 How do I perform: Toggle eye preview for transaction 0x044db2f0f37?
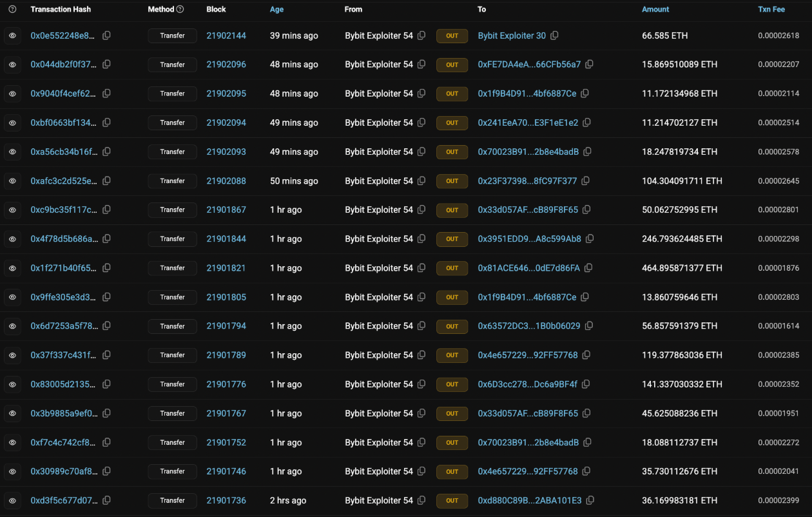(x=12, y=64)
